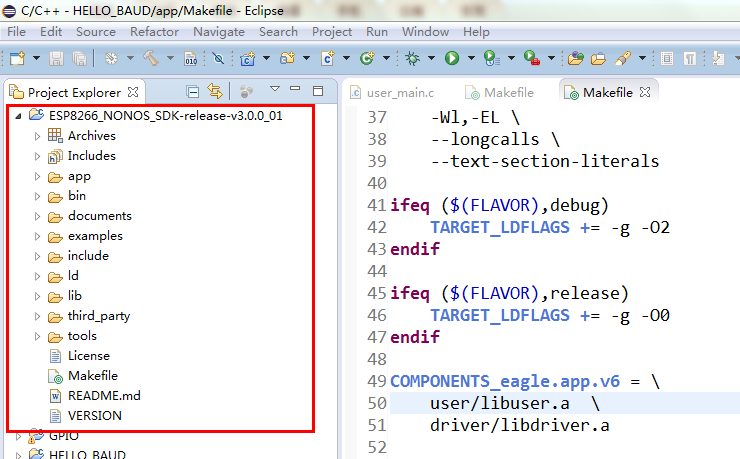The height and width of the screenshot is (459, 740).
Task: Click the Search flashlight icon
Action: (623, 58)
